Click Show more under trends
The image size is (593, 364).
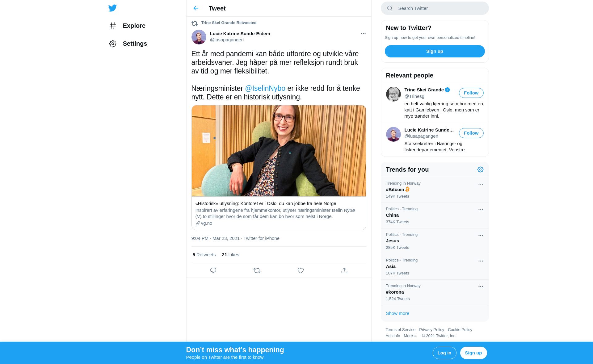pyautogui.click(x=397, y=313)
